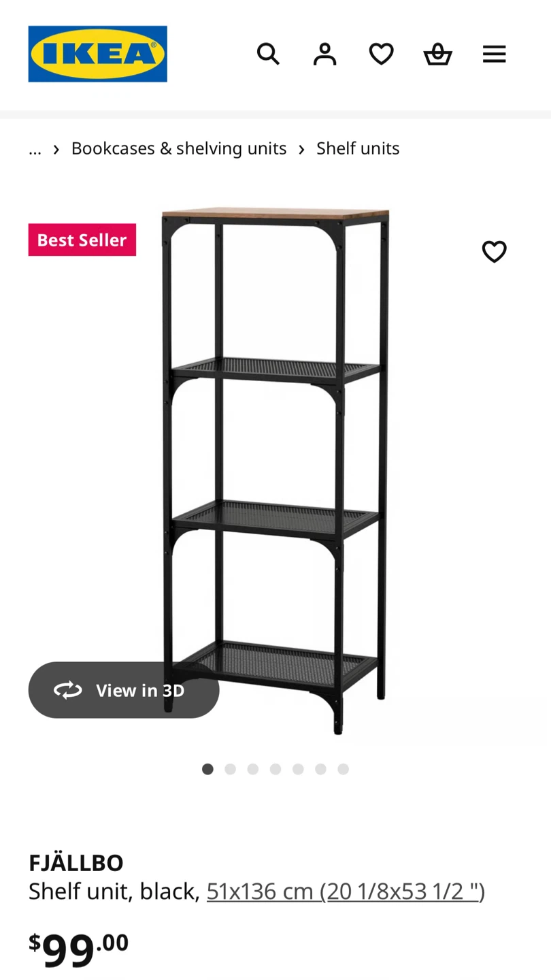Select the third image carousel dot

(x=253, y=769)
